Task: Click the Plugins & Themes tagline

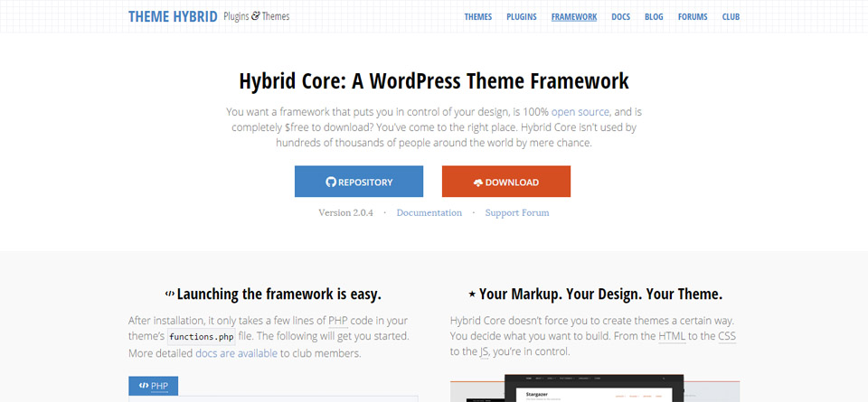Action: click(x=256, y=16)
